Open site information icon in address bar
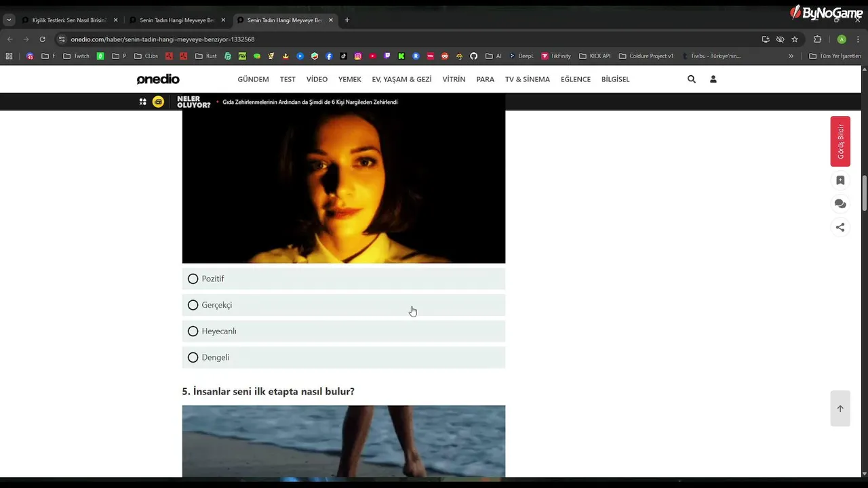Screen dimensions: 868x488 pyautogui.click(x=62, y=39)
